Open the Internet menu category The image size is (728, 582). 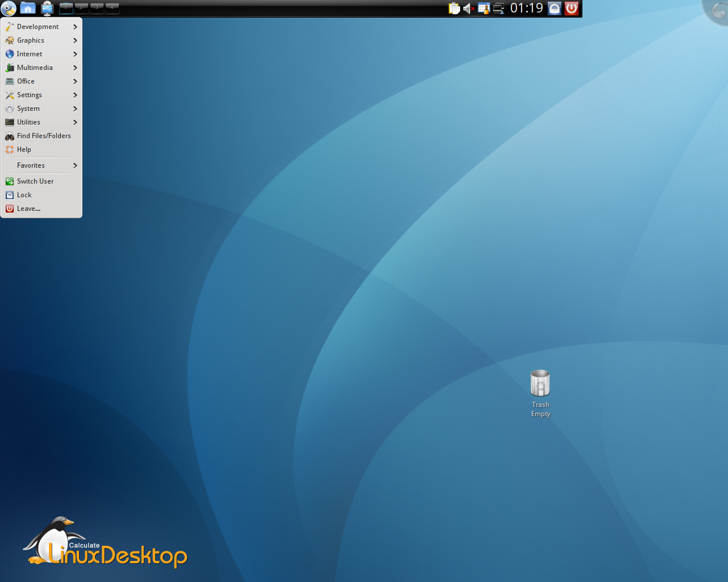42,54
